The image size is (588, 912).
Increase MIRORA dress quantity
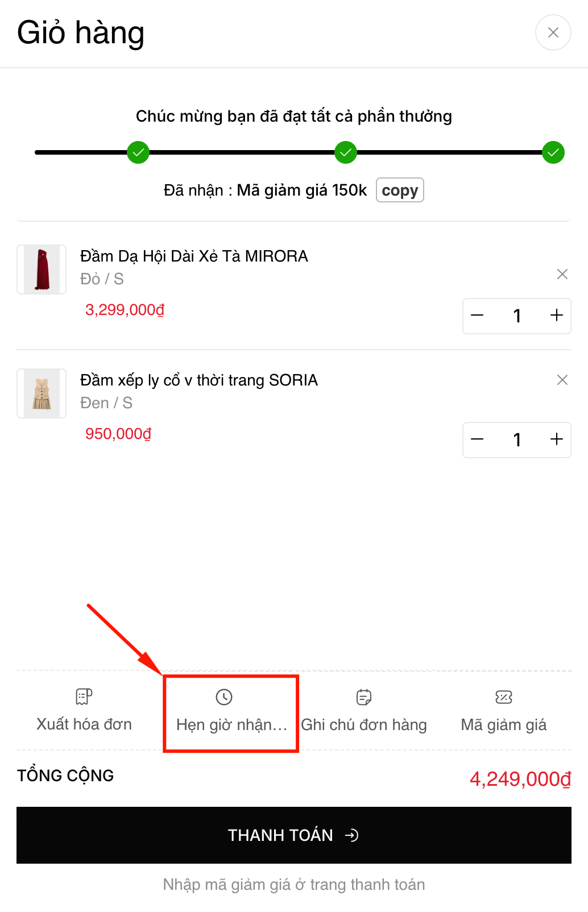point(557,316)
